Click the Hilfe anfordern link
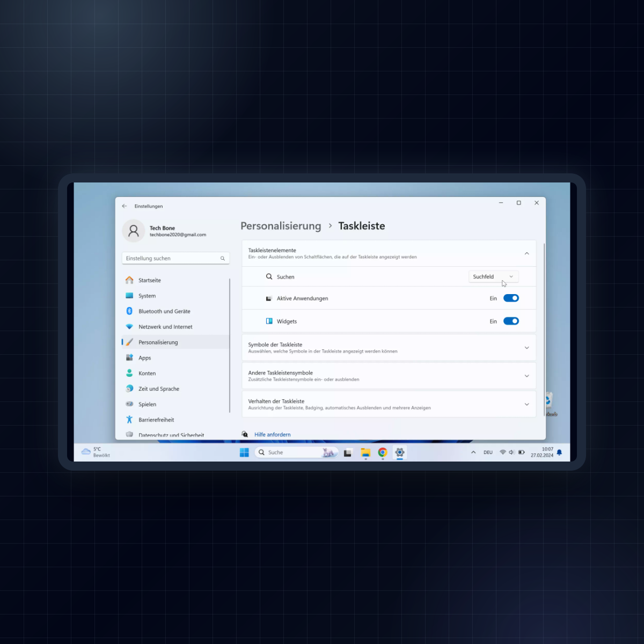This screenshot has width=644, height=644. (x=273, y=435)
